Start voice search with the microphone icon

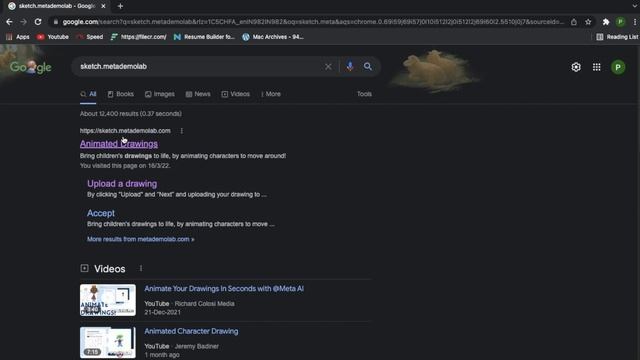[x=350, y=67]
